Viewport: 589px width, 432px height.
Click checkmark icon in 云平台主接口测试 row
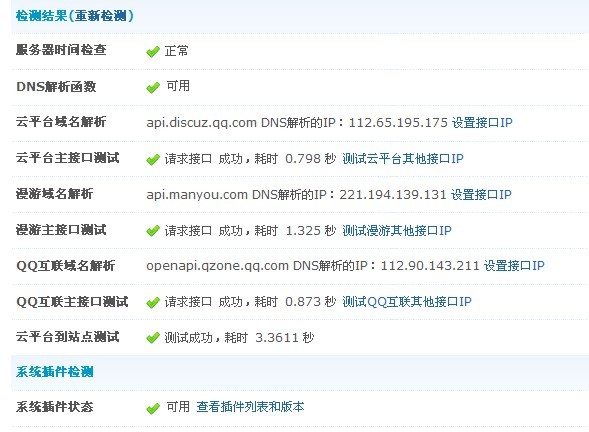153,159
